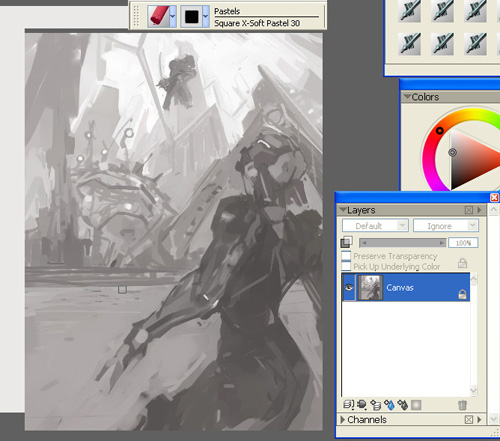Toggle Canvas layer visibility eye

[x=349, y=287]
